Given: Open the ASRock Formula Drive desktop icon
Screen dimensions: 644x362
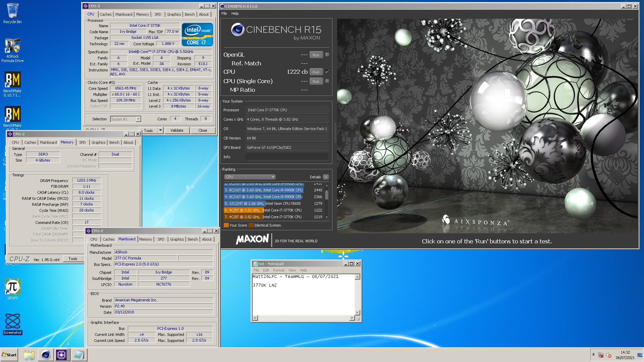Looking at the screenshot, I should 12,50.
